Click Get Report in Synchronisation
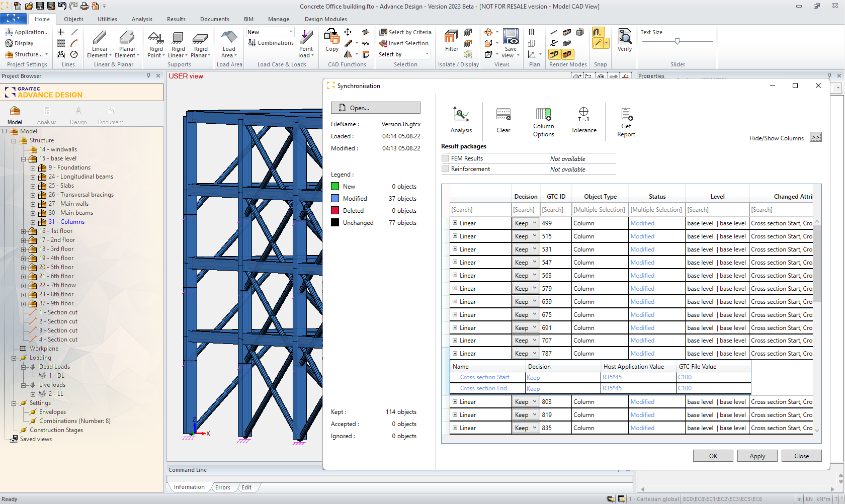 626,122
